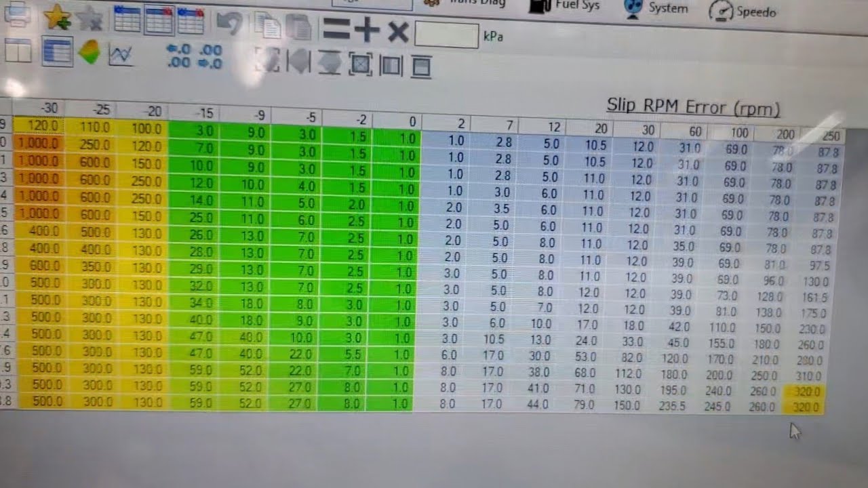Screen dimensions: 868x488
Task: Click the select-row icon at toolbar end
Action: (421, 67)
